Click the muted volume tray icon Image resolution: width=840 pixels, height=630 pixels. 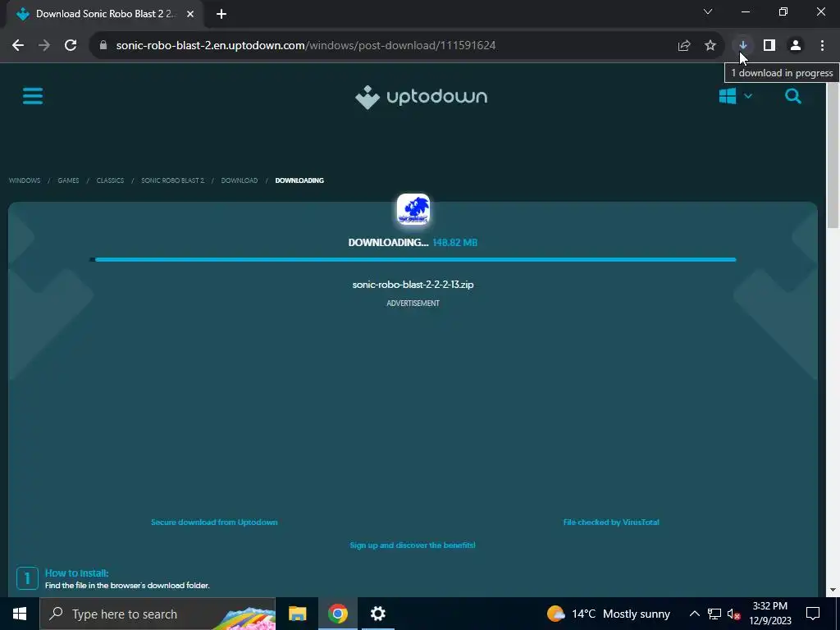pyautogui.click(x=734, y=614)
